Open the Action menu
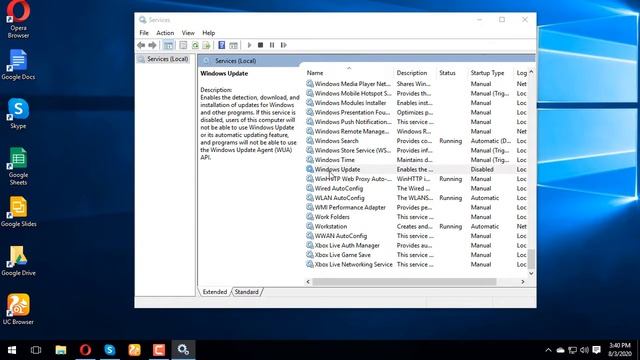 (x=165, y=33)
